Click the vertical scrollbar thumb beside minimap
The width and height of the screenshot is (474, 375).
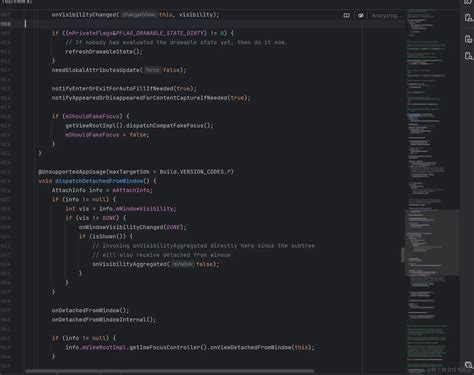403,255
